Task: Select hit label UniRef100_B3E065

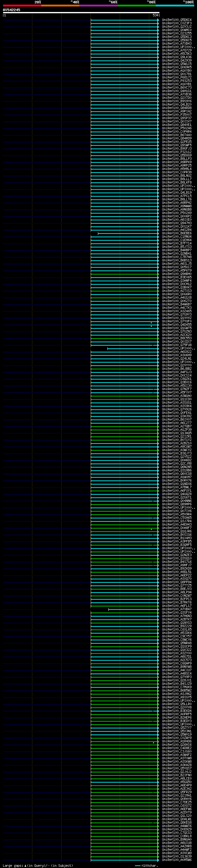Action: click(x=176, y=277)
